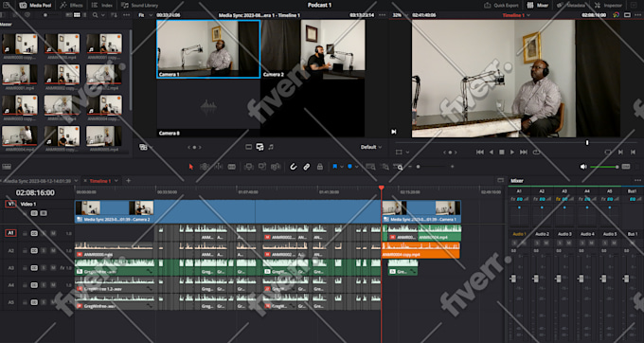The width and height of the screenshot is (644, 343).
Task: Open the Inspector panel
Action: coord(608,6)
